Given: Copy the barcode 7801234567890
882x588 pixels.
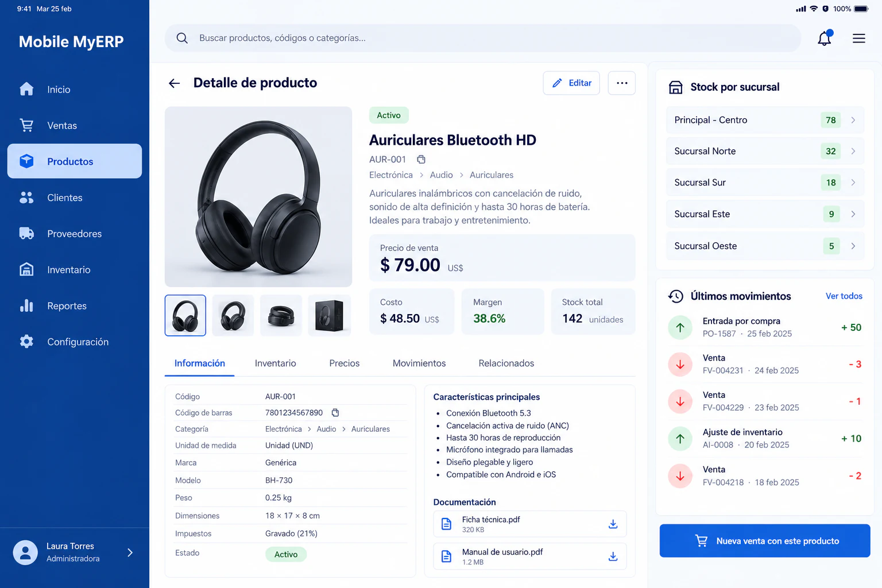Looking at the screenshot, I should (335, 412).
